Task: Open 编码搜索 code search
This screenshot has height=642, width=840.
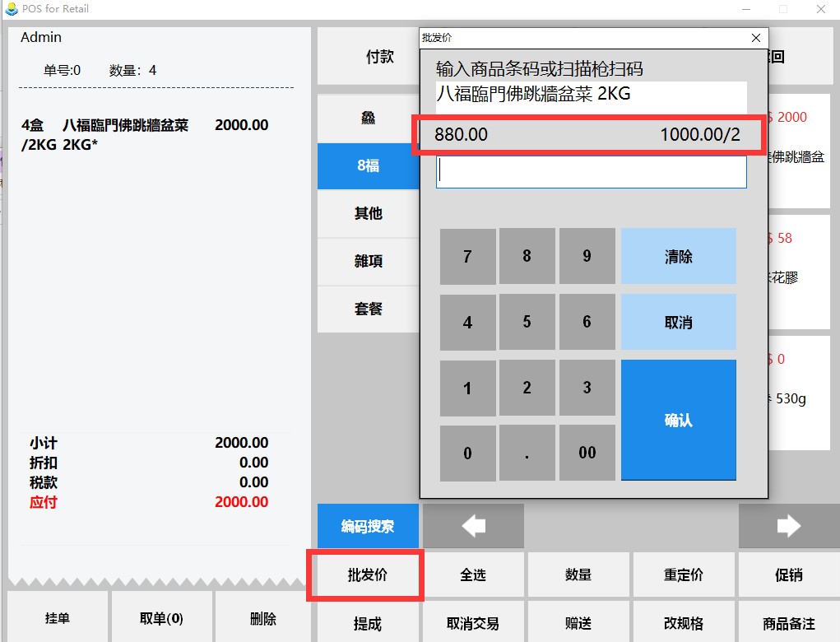Action: coord(368,526)
